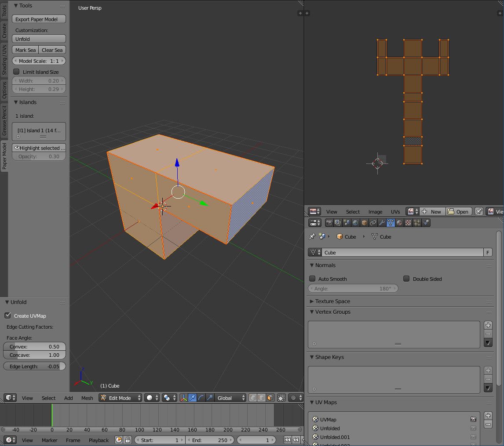Click the Export Paper Model button
This screenshot has height=446, width=504.
(39, 19)
